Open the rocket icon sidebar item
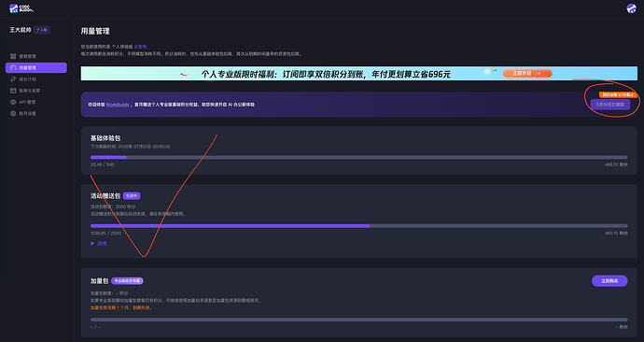 pos(23,79)
